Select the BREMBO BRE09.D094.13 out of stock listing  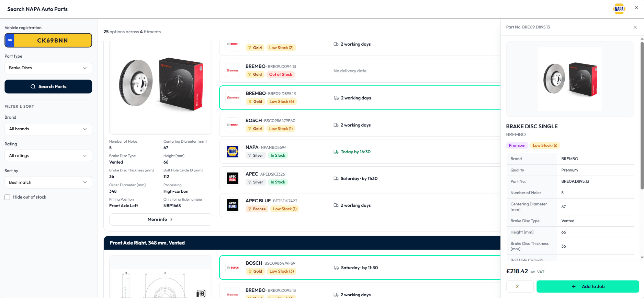(360, 71)
